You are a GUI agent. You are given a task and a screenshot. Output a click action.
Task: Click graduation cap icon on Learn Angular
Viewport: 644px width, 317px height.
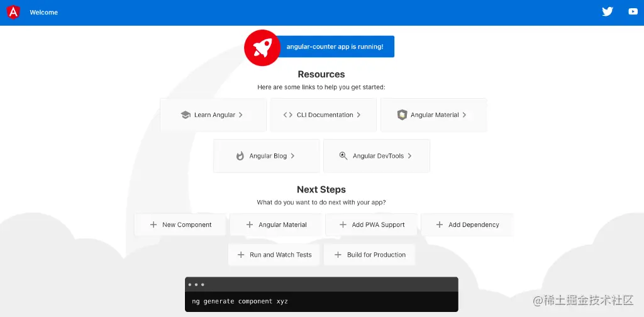click(x=186, y=115)
